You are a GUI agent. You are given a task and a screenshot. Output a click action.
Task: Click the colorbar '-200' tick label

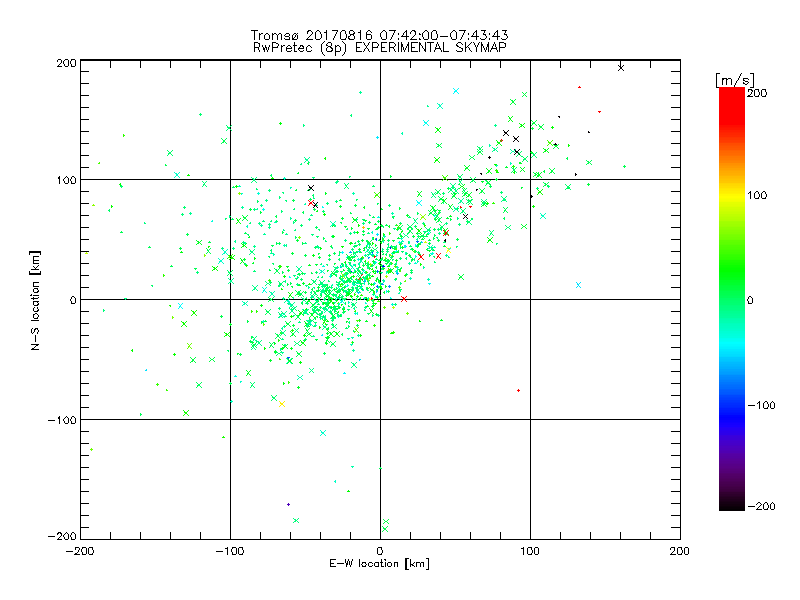(761, 506)
